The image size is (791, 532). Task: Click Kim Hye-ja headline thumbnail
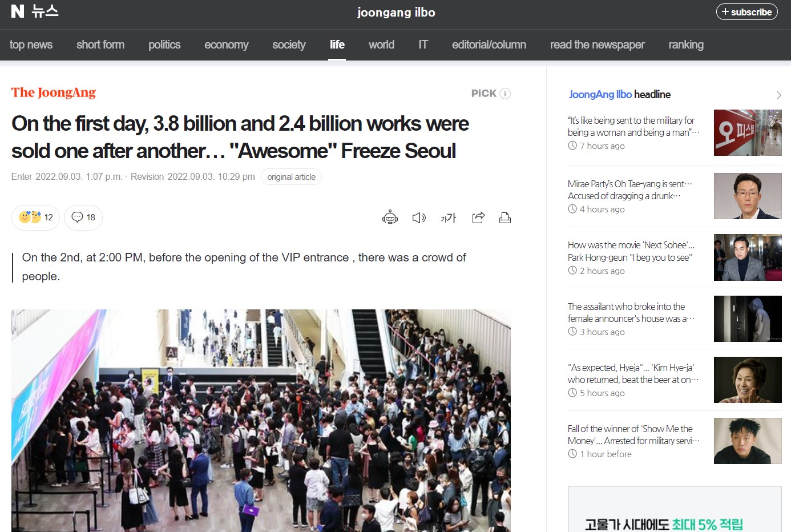pos(747,380)
